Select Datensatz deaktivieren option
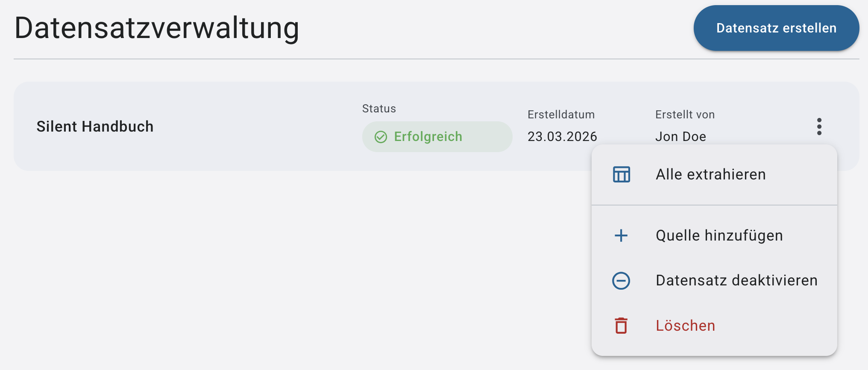 pyautogui.click(x=736, y=281)
